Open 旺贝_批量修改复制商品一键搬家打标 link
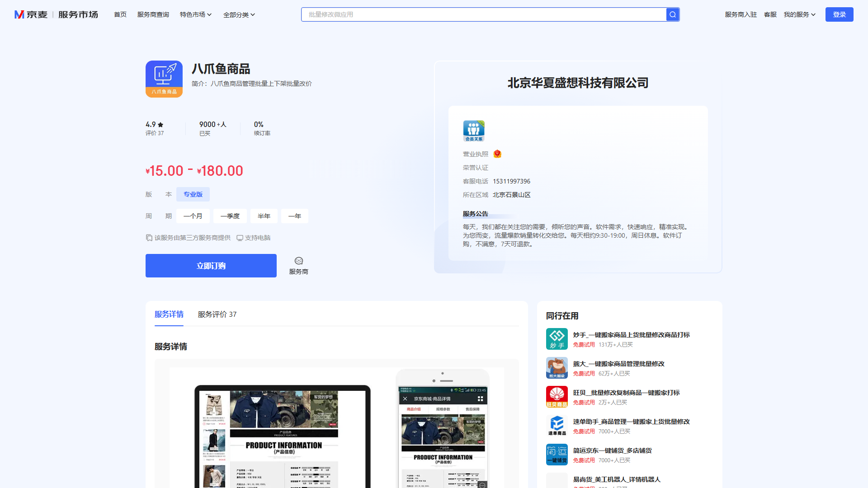 (x=627, y=393)
